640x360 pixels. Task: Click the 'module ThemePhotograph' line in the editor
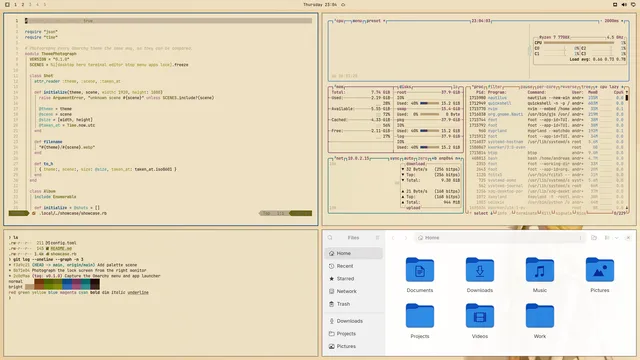click(51, 54)
